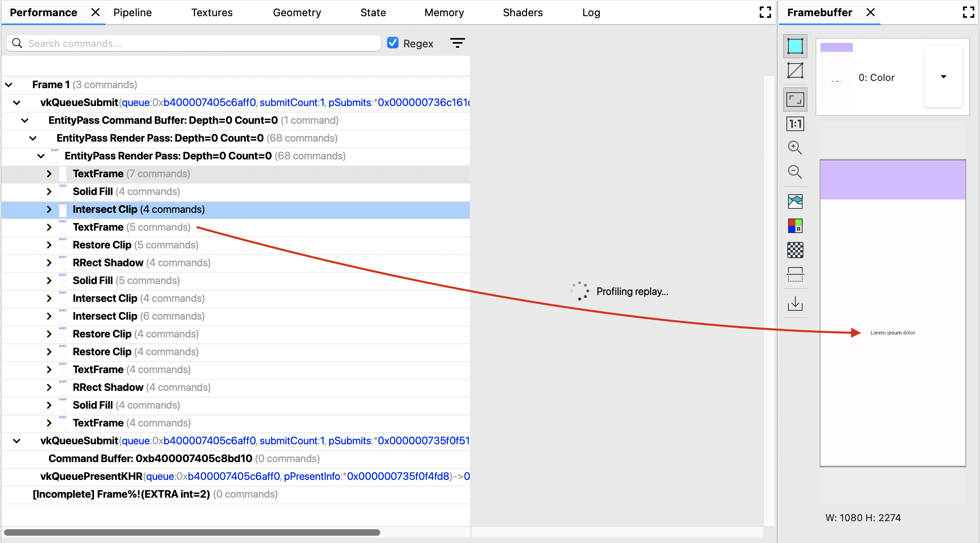Viewport: 980px width, 543px height.
Task: Fit the framebuffer to the window
Action: pos(795,98)
